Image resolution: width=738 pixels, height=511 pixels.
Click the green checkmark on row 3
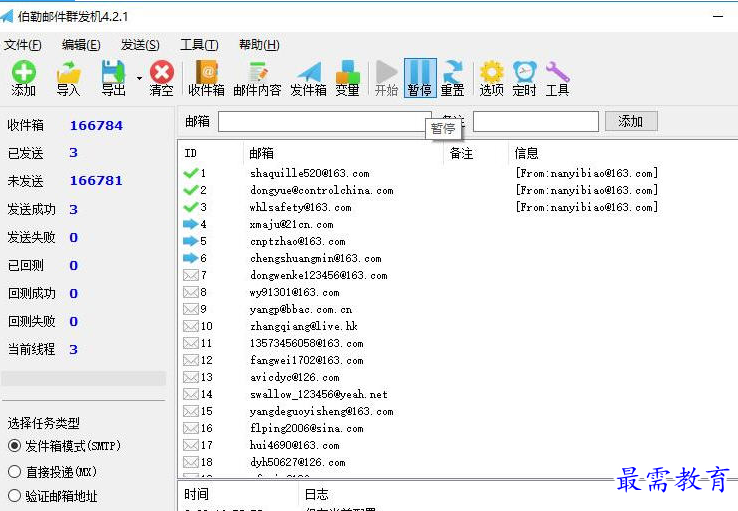pyautogui.click(x=191, y=207)
